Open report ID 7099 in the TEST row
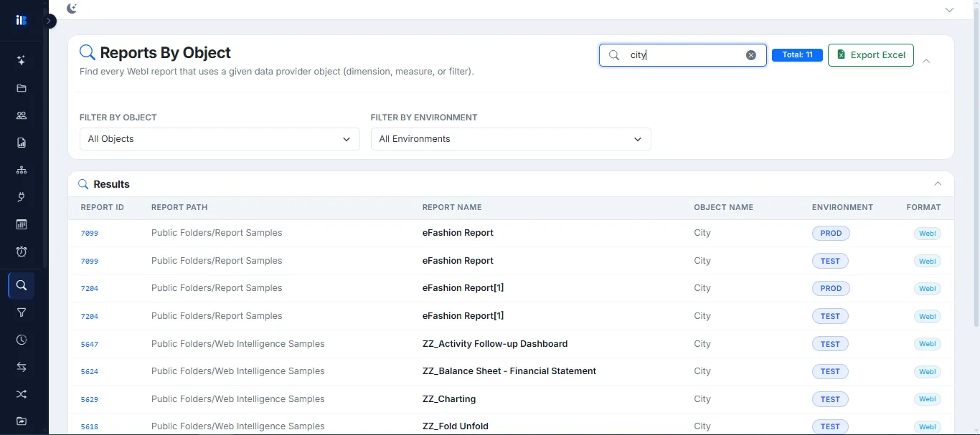 [89, 261]
